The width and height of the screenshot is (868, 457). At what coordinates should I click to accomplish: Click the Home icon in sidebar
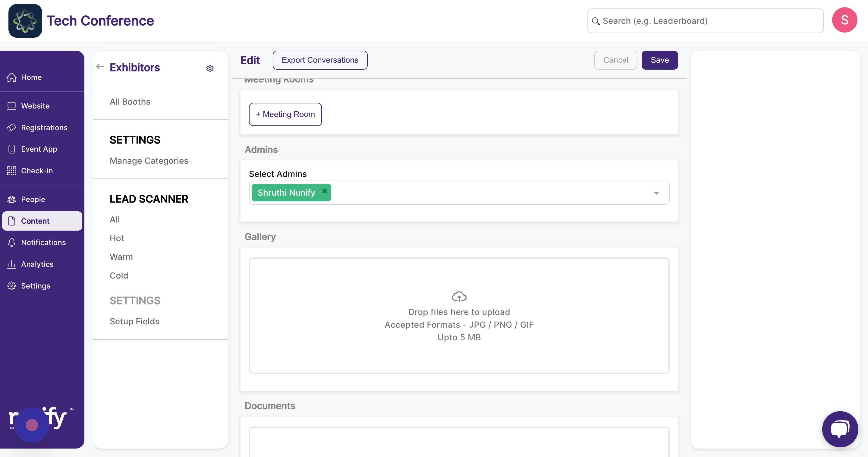[x=12, y=77]
